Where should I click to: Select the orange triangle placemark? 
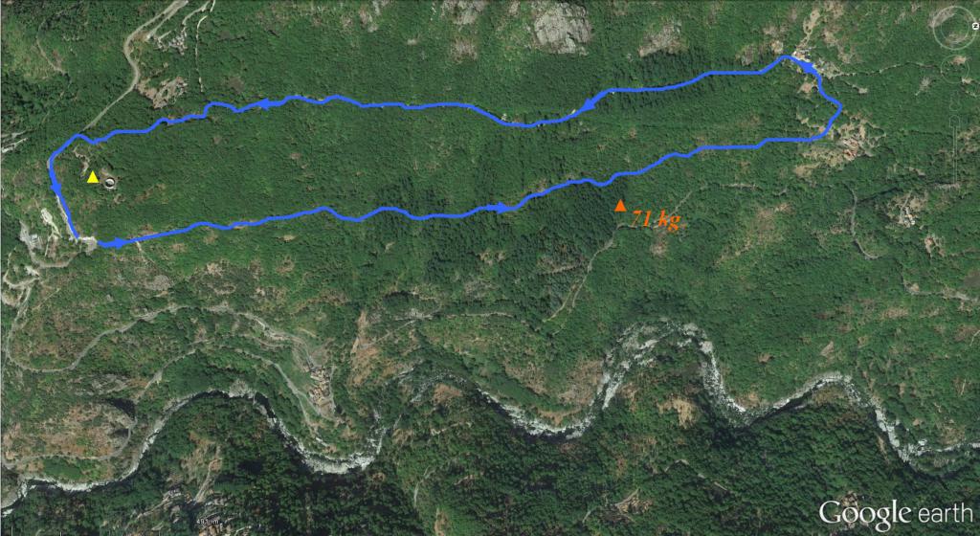(620, 206)
